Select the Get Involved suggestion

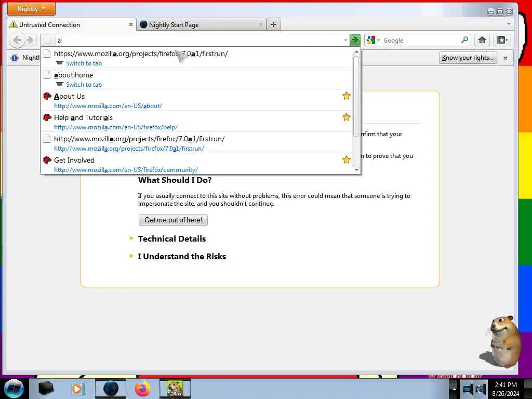pyautogui.click(x=197, y=164)
